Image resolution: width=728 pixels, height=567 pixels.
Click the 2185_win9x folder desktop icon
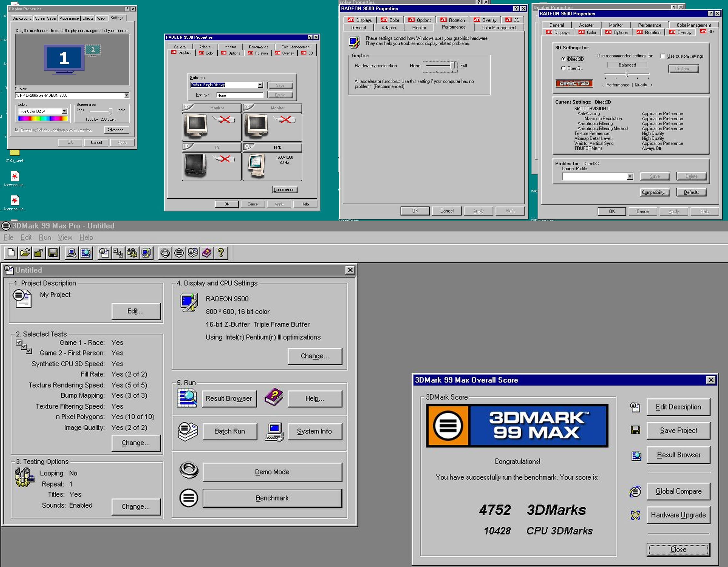15,155
